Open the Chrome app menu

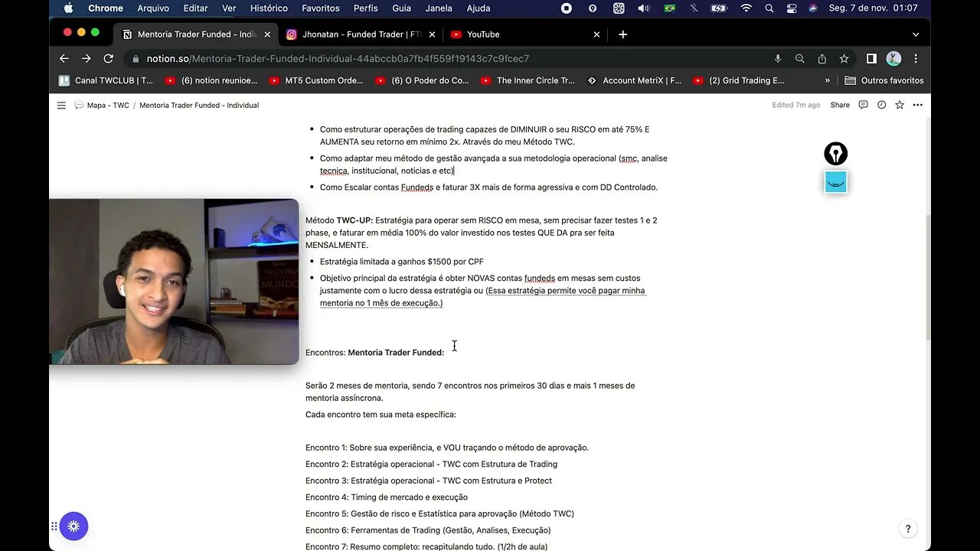coord(106,8)
